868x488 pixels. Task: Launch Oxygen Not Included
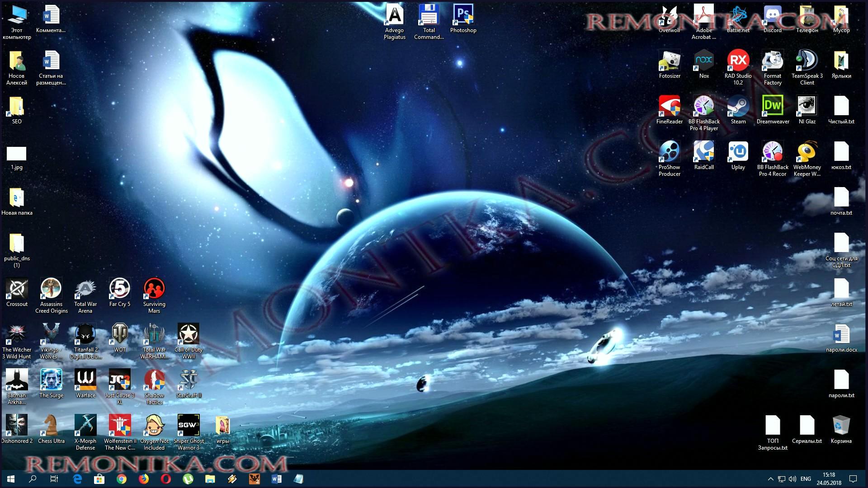tap(154, 432)
